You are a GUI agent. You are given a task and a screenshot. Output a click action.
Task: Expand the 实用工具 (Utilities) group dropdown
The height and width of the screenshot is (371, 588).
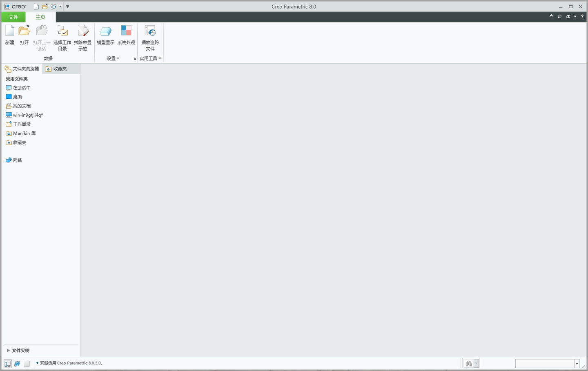[150, 58]
